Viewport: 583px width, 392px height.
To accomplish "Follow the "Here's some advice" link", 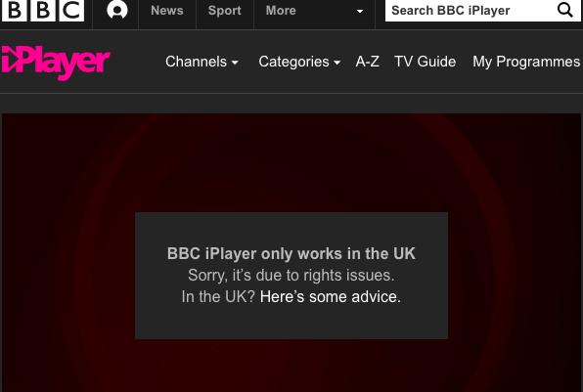I will tap(331, 297).
